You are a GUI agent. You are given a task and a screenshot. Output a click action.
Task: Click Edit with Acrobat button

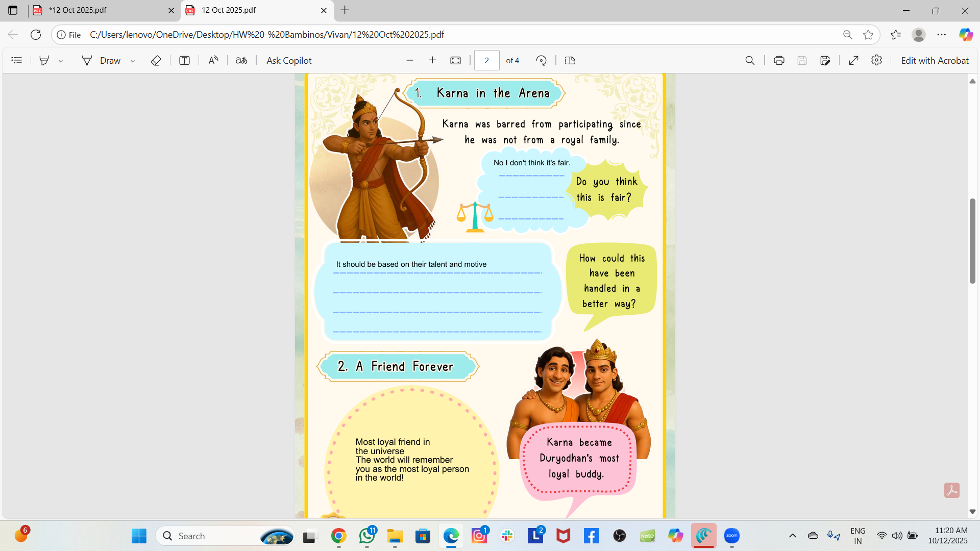tap(934, 61)
